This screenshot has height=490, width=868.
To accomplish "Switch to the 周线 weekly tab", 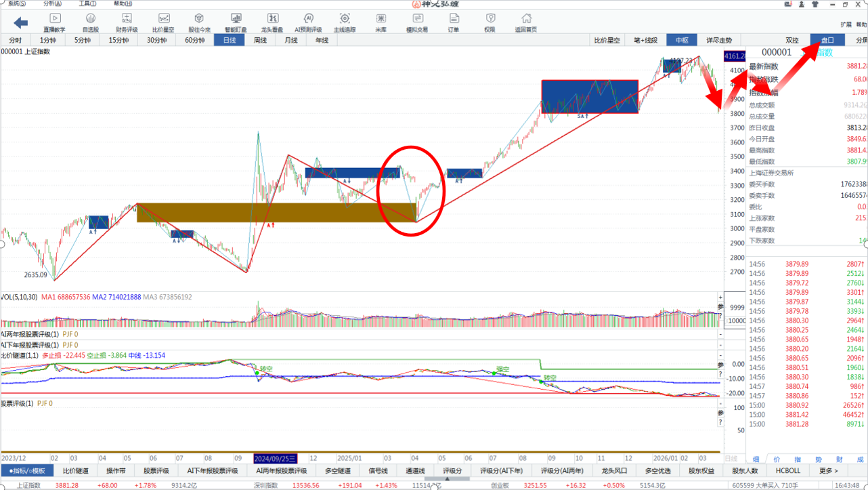I will coord(260,40).
